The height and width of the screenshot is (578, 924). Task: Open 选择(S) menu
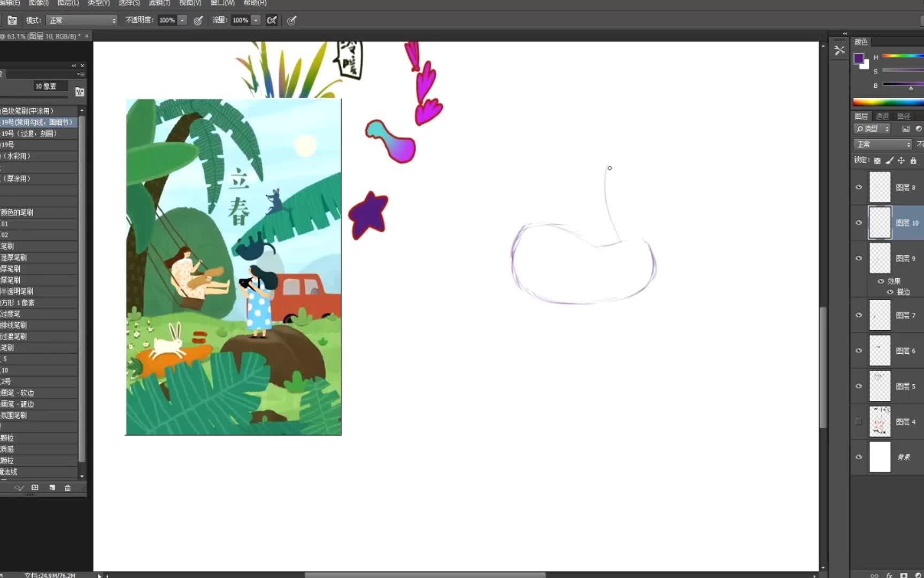(129, 3)
